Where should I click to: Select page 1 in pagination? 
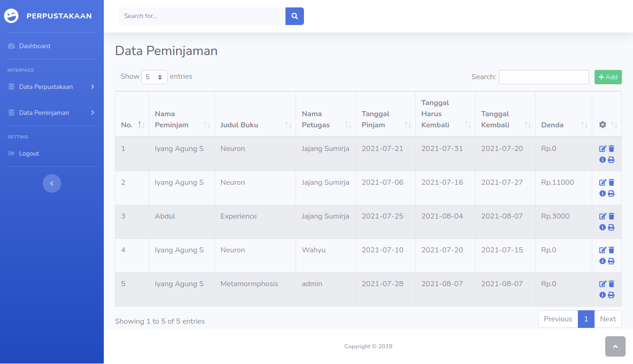click(586, 319)
